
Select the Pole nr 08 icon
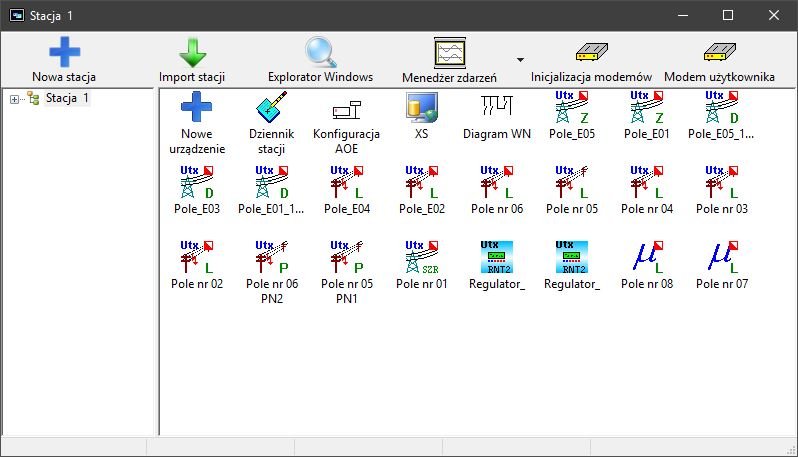pos(647,258)
